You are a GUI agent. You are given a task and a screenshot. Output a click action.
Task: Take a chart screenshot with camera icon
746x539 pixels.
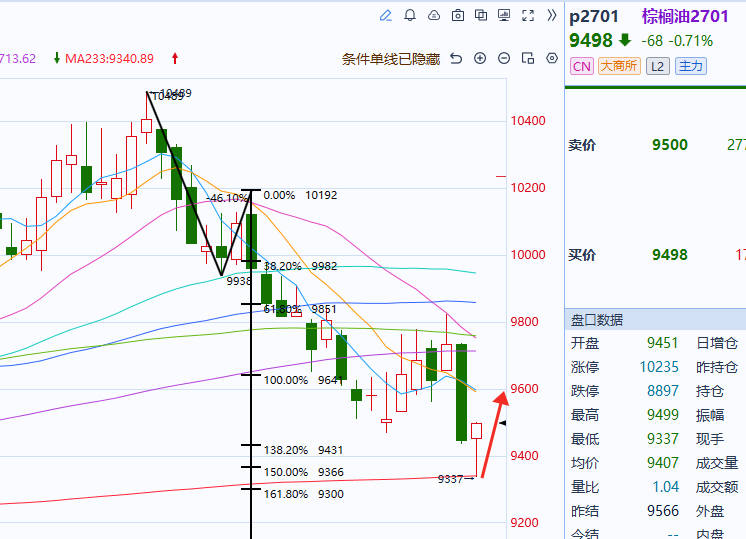coord(458,16)
